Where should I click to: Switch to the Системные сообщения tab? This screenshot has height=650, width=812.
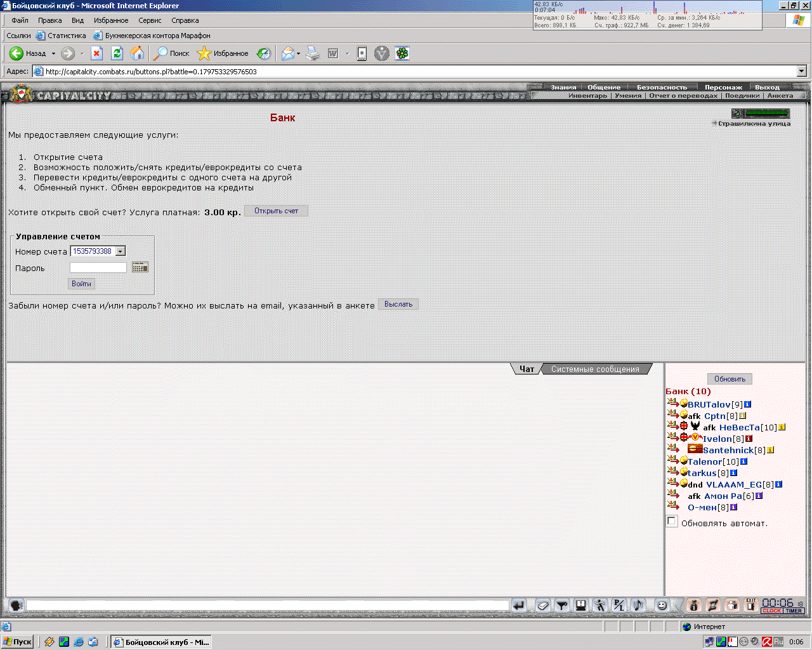[x=594, y=369]
